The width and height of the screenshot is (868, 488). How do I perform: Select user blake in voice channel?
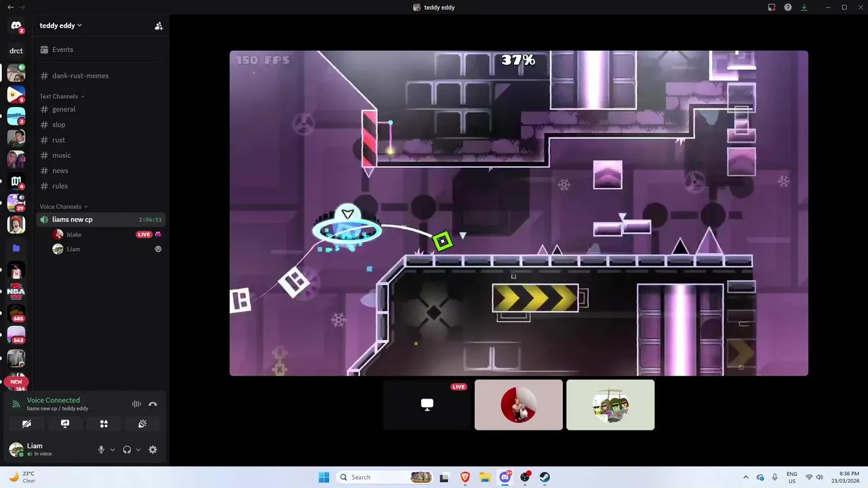(74, 235)
